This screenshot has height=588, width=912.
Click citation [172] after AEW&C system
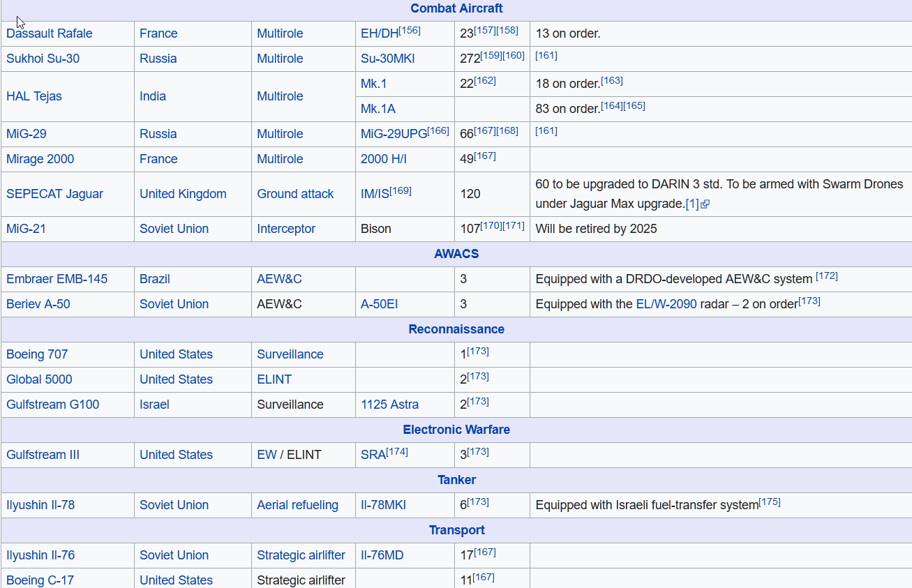tap(827, 276)
